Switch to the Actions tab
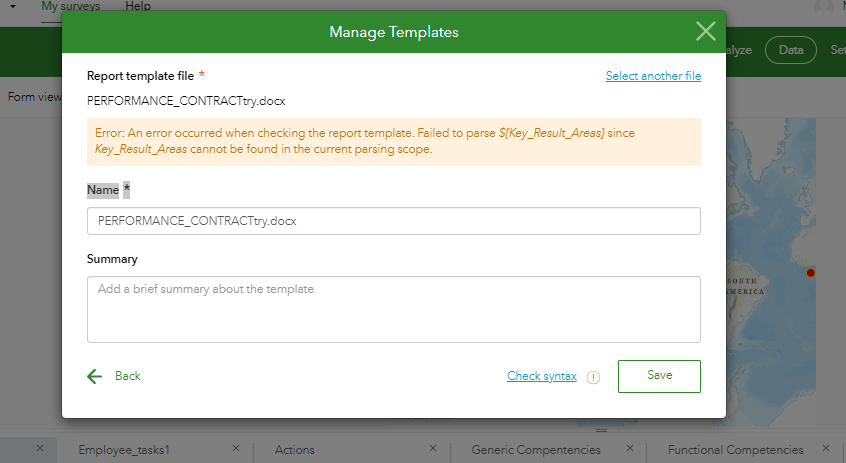846x463 pixels. [x=295, y=450]
